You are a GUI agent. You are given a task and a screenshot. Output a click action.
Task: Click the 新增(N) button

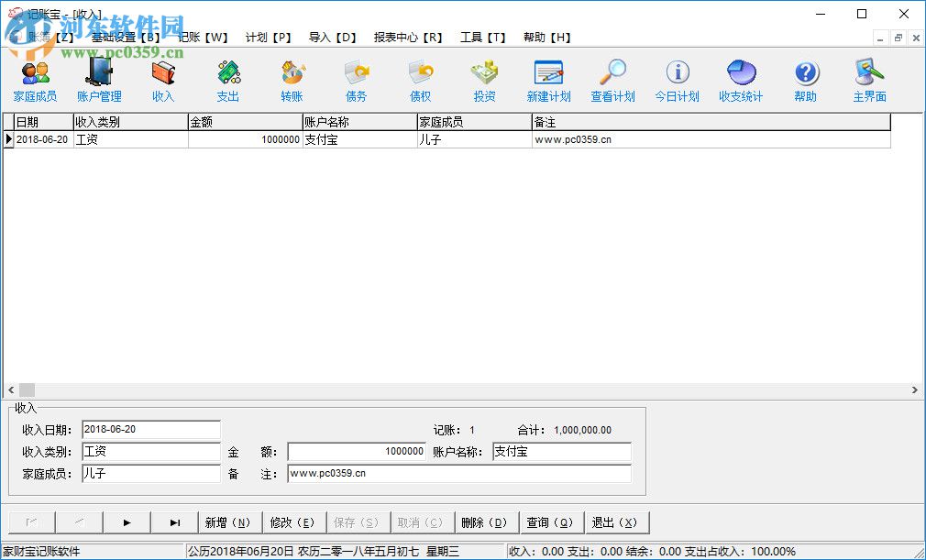(230, 522)
